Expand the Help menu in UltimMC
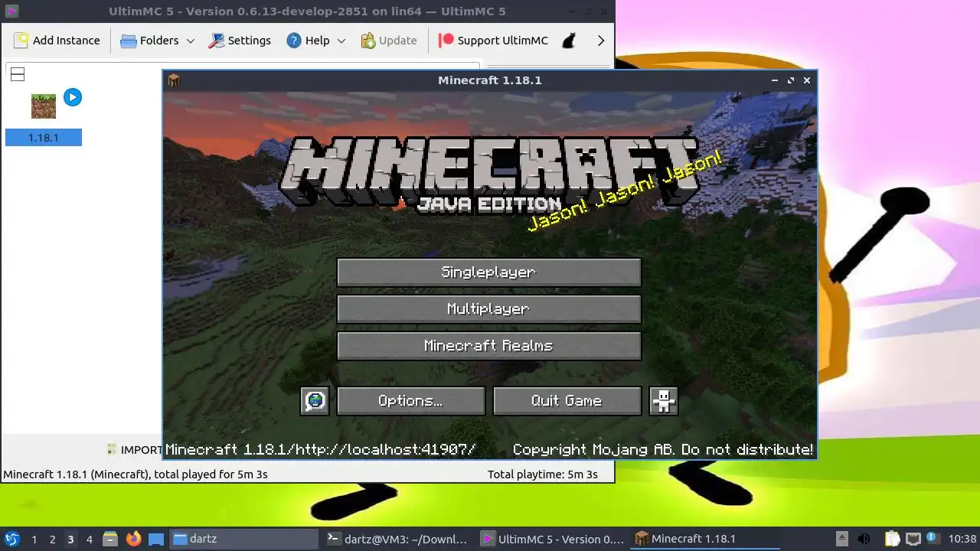The width and height of the screenshot is (980, 551). click(x=316, y=41)
